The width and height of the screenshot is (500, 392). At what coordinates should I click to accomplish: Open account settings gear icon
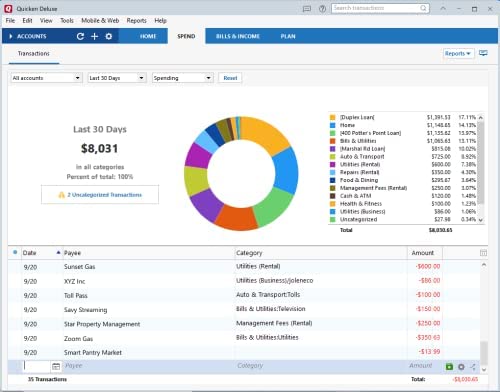109,36
